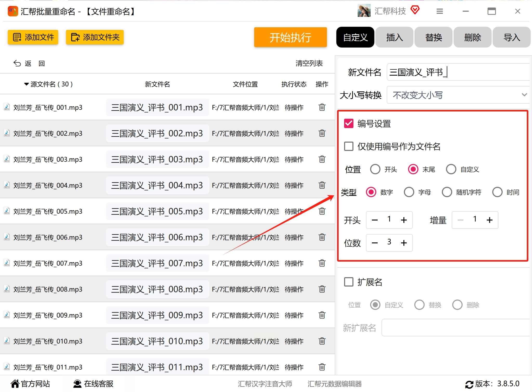Screen dimensions: 532x392
Task: Collapse the 源文件名 column sort arrow
Action: [x=26, y=84]
